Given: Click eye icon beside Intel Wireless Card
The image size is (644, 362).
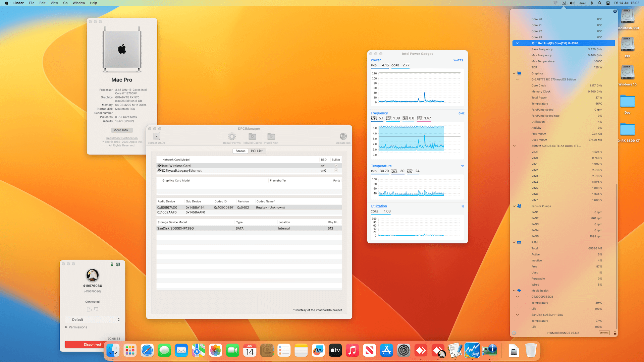Looking at the screenshot, I should coord(159,166).
